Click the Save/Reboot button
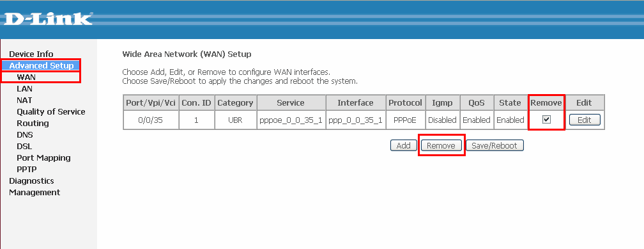 [494, 146]
